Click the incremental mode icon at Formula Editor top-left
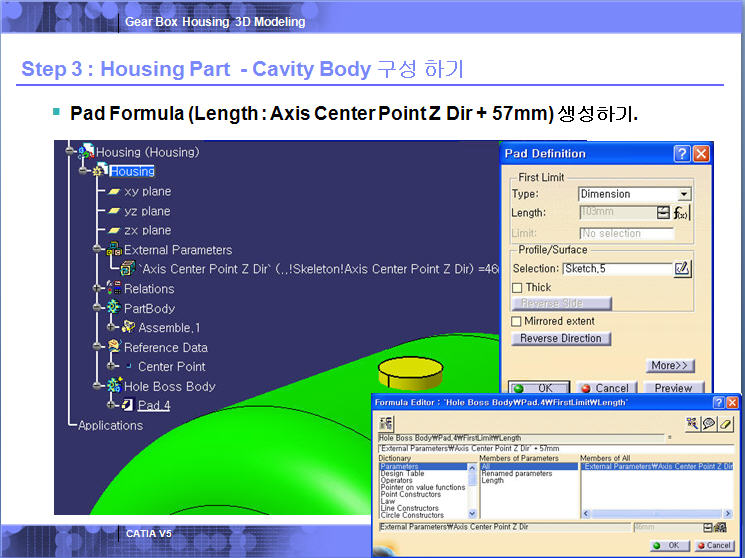This screenshot has height=558, width=745. point(386,424)
